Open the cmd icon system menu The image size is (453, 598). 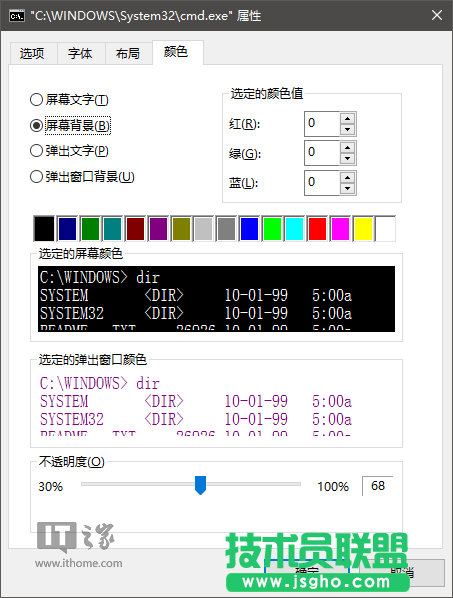coord(17,16)
